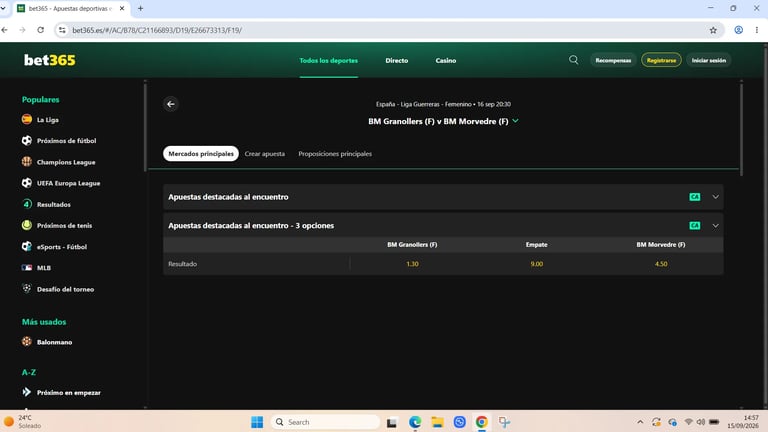Open the Chrome three-dot menu
Screen dimensions: 768x432
click(757, 30)
